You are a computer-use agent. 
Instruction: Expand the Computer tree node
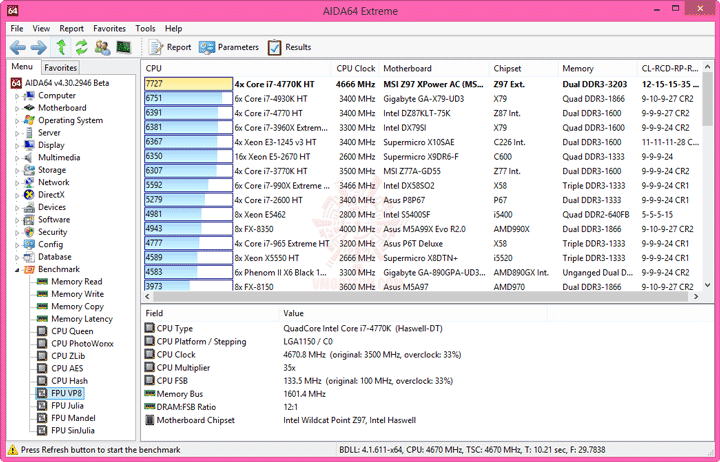pos(17,96)
